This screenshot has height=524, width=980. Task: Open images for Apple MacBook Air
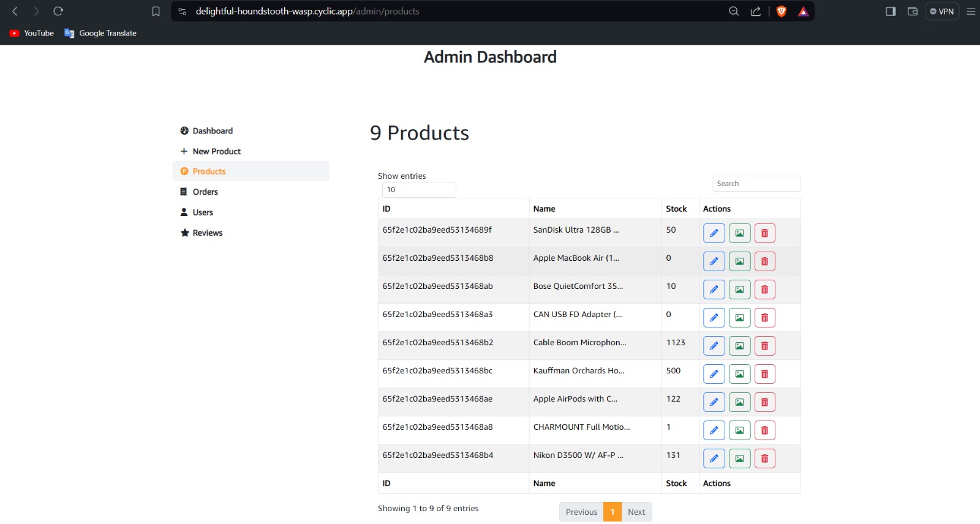coord(739,261)
